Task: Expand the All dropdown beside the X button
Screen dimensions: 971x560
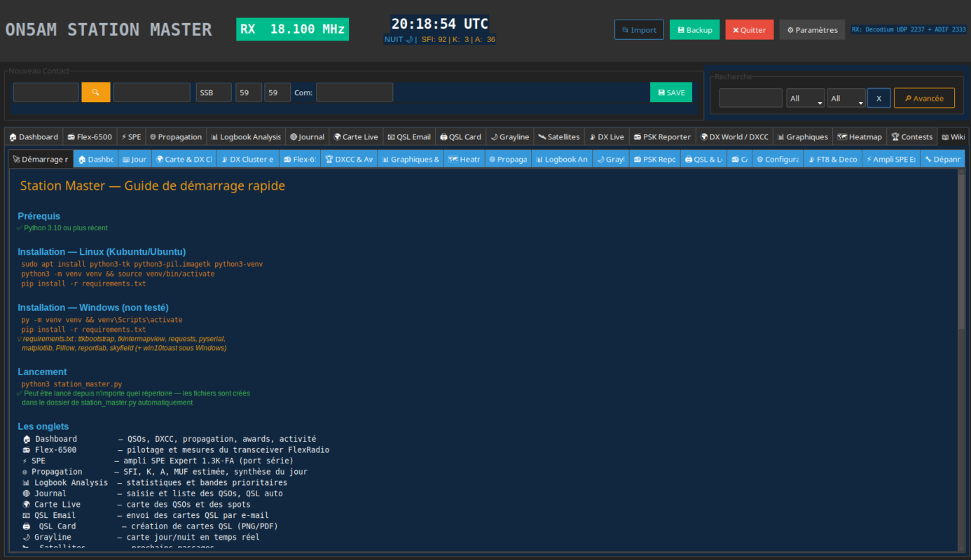Action: click(846, 98)
